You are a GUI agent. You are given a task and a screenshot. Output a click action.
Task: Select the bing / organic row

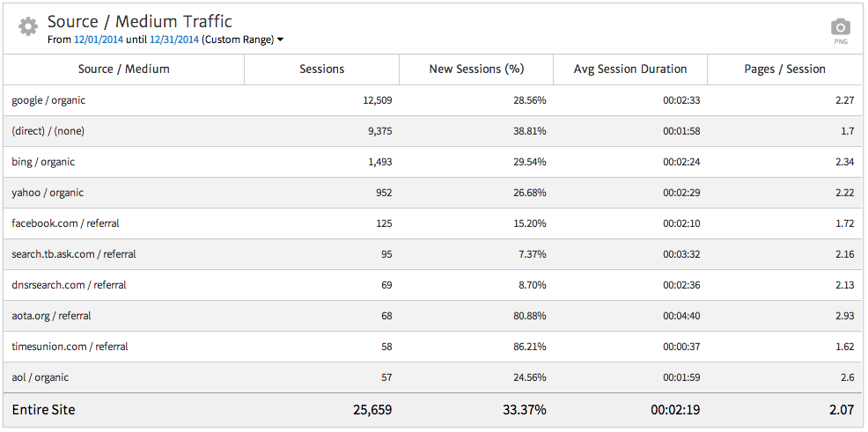[x=43, y=162]
